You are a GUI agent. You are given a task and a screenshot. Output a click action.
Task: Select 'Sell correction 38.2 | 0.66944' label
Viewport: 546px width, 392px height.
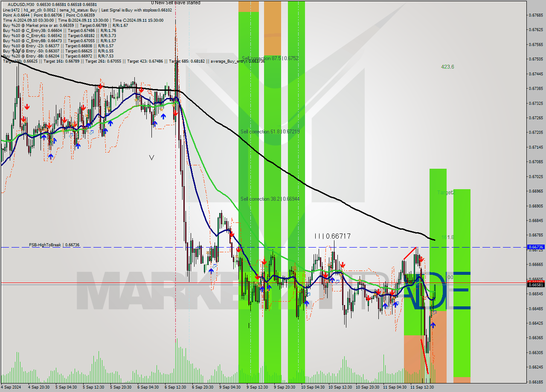click(x=270, y=199)
